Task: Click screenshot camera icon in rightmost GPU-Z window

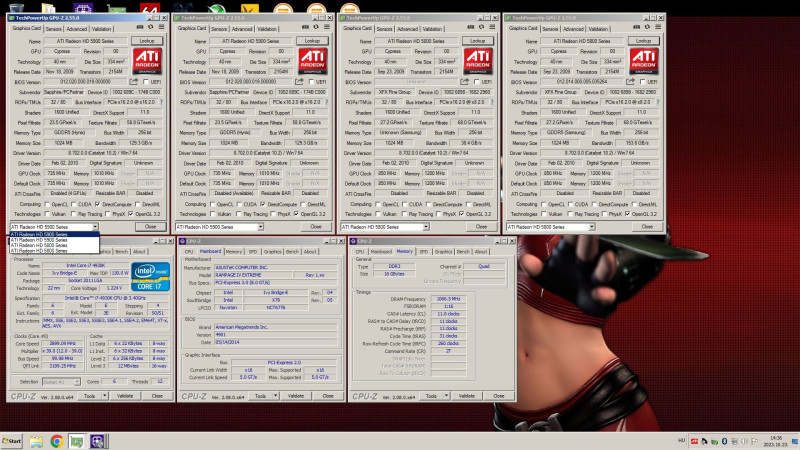Action: [x=636, y=27]
